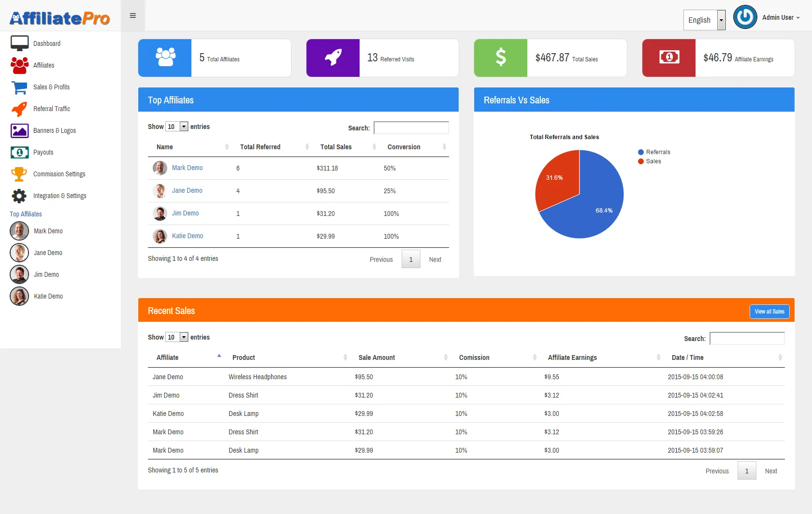Sort Recent Sales by Date / Time
Screen dimensions: 812x514
pyautogui.click(x=687, y=357)
